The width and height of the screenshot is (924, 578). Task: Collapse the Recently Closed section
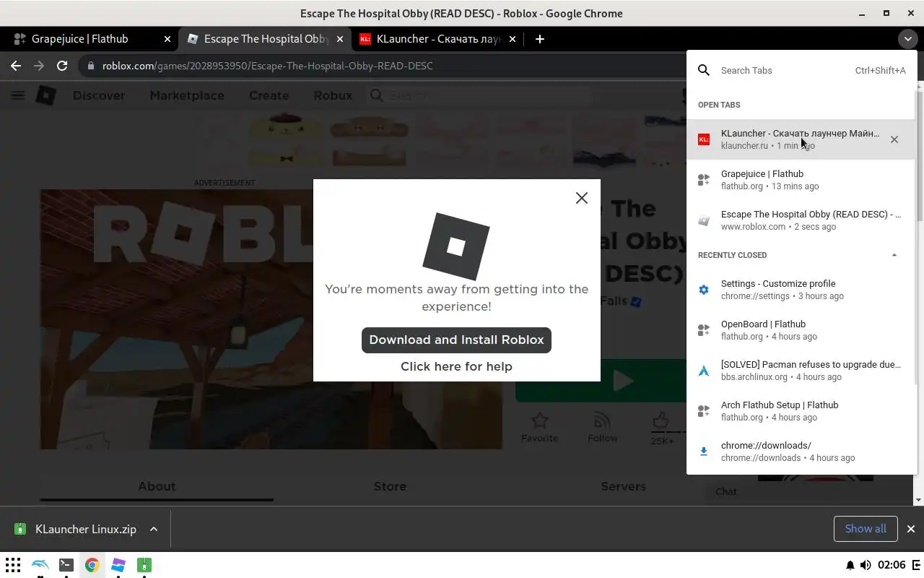click(x=894, y=255)
